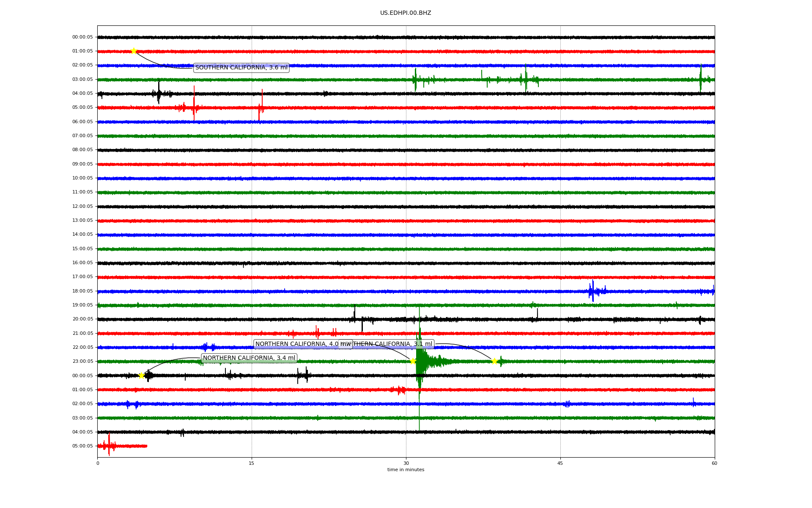Click the star linked to the 3.1 ml label
812x508 pixels.
[x=494, y=361]
